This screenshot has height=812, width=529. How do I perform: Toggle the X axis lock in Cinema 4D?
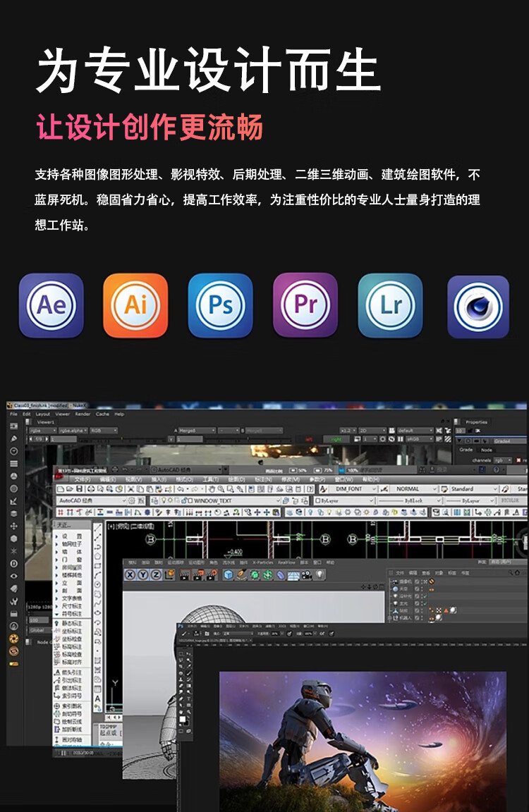coord(130,574)
